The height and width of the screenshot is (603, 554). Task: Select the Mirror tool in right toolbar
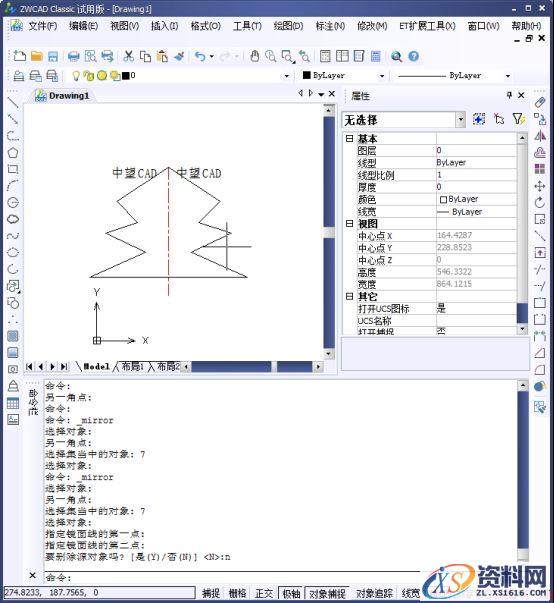pos(540,136)
